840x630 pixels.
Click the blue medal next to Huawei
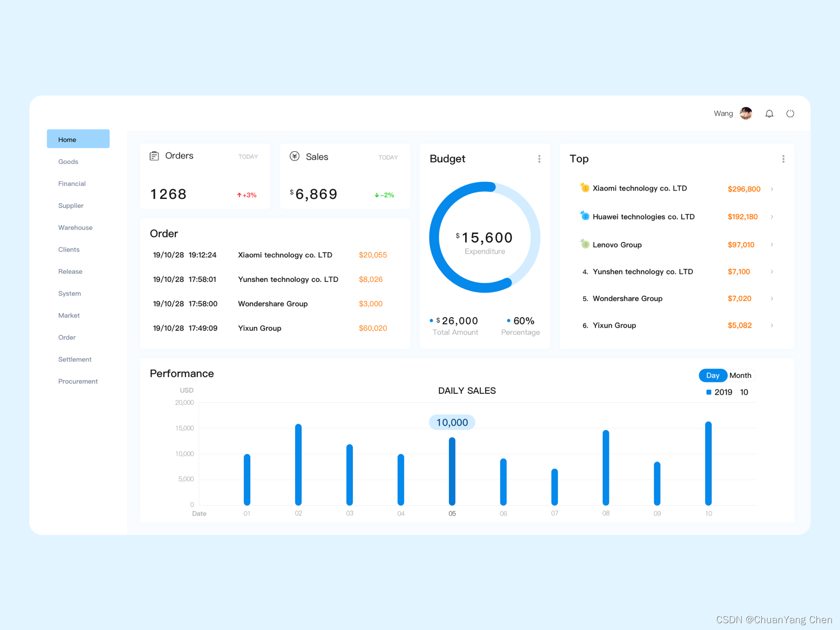[584, 216]
